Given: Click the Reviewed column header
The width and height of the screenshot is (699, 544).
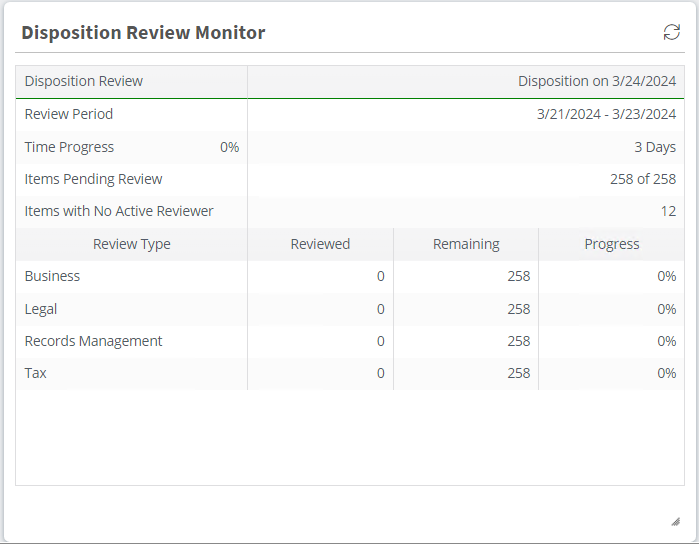Looking at the screenshot, I should coord(320,244).
